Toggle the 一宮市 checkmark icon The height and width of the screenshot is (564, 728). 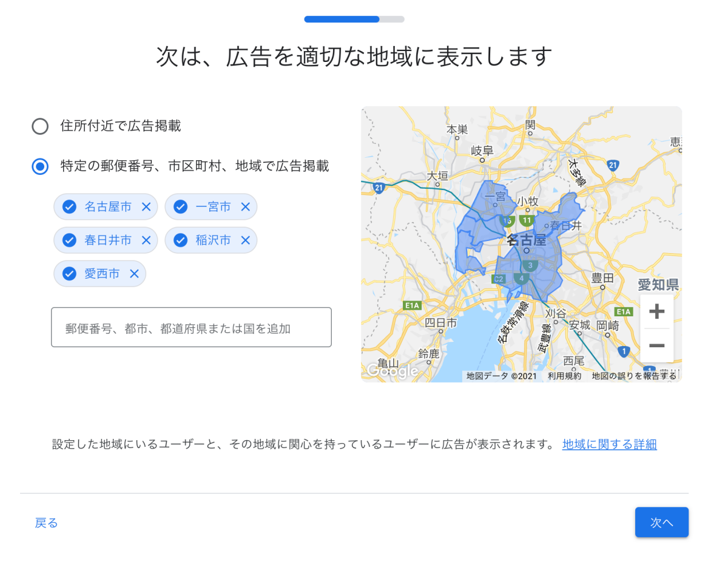tap(180, 207)
